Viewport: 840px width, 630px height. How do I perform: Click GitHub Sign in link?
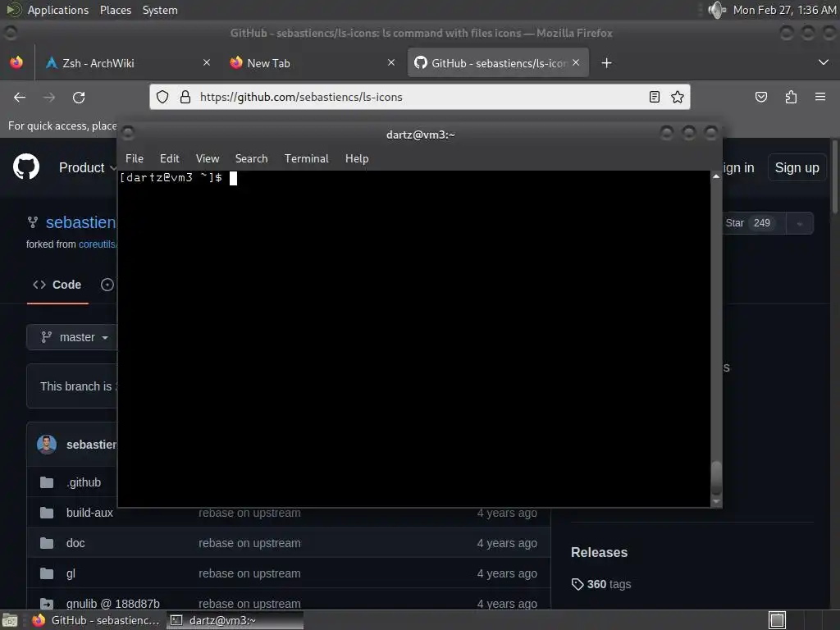point(739,167)
